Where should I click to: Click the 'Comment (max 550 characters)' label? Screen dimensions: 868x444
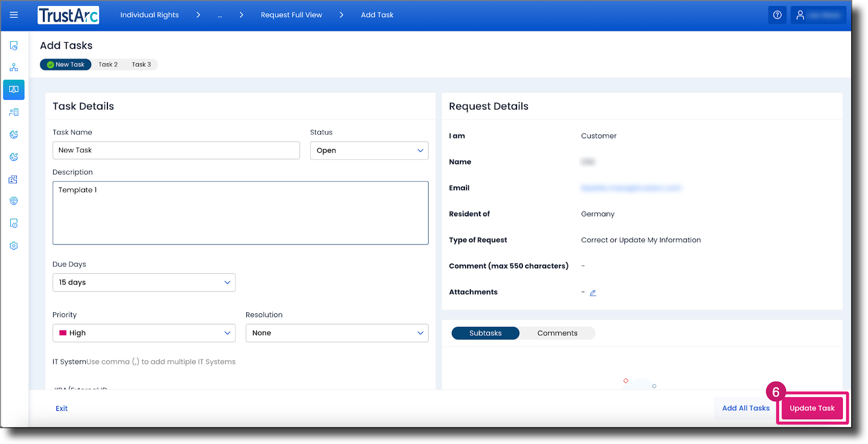coord(509,266)
